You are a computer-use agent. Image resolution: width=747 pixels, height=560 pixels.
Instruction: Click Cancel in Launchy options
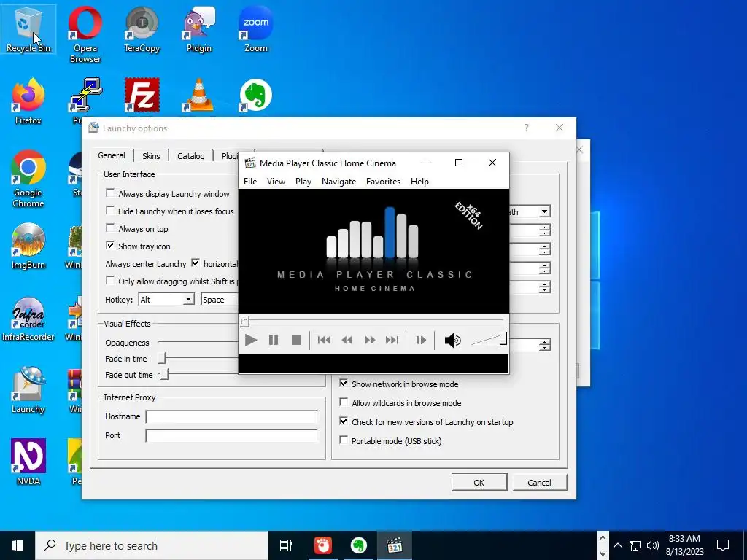click(539, 483)
